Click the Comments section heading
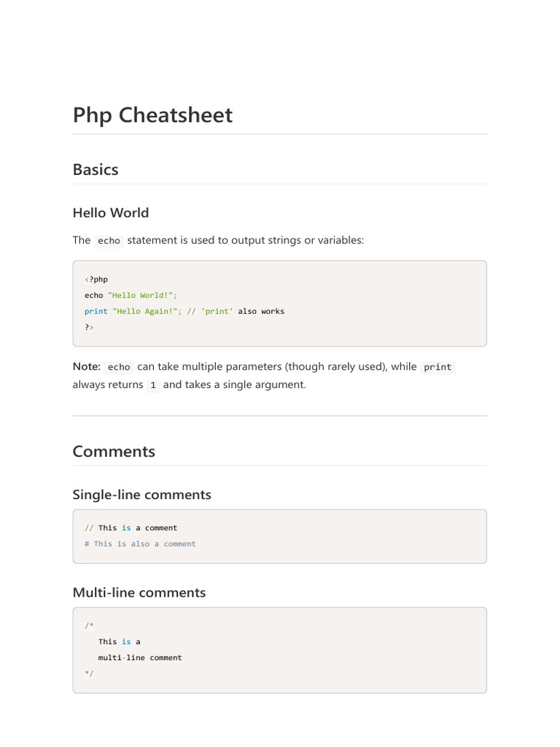This screenshot has width=560, height=747. pyautogui.click(x=114, y=452)
